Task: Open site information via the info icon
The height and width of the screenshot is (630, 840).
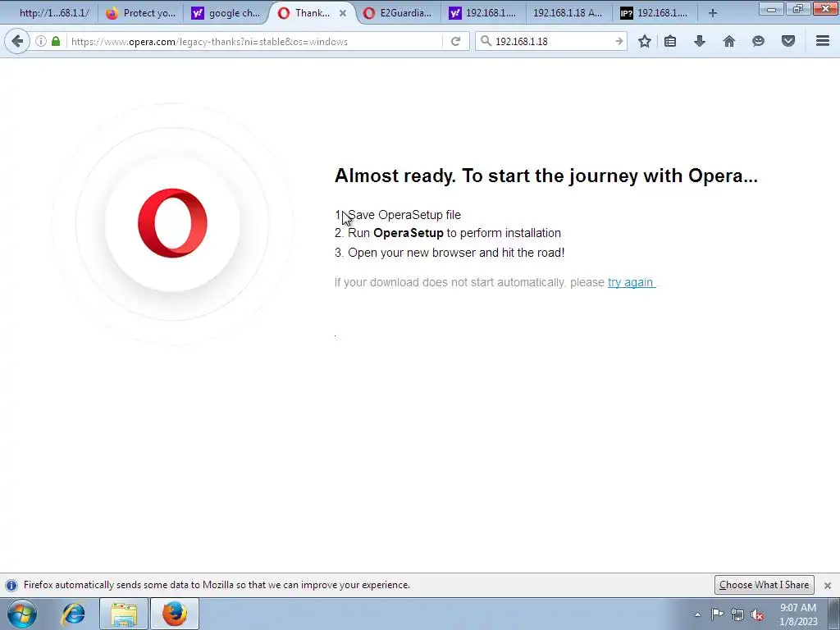Action: pyautogui.click(x=41, y=41)
